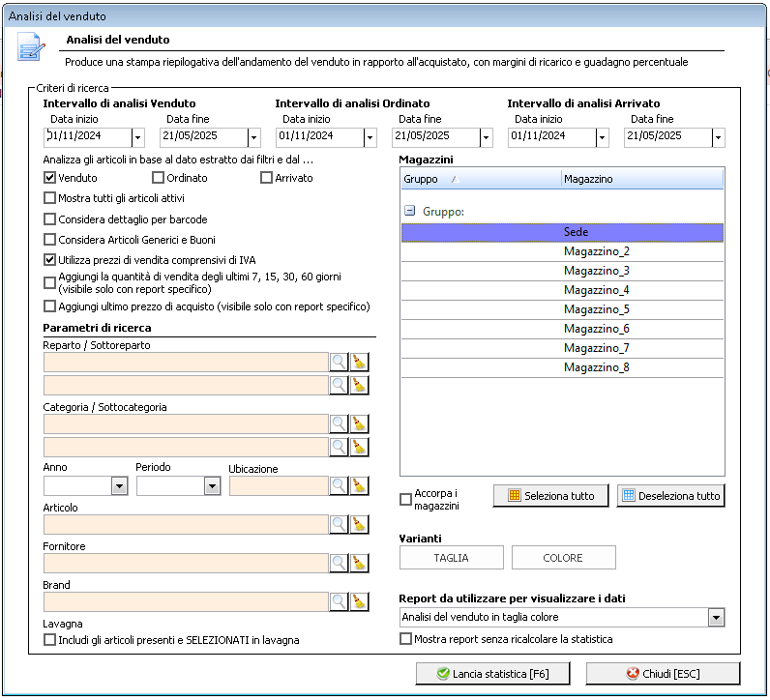Viewport: 770px width, 700px height.
Task: Clear the second Sottoreparto field using the broom icon
Action: coord(360,386)
